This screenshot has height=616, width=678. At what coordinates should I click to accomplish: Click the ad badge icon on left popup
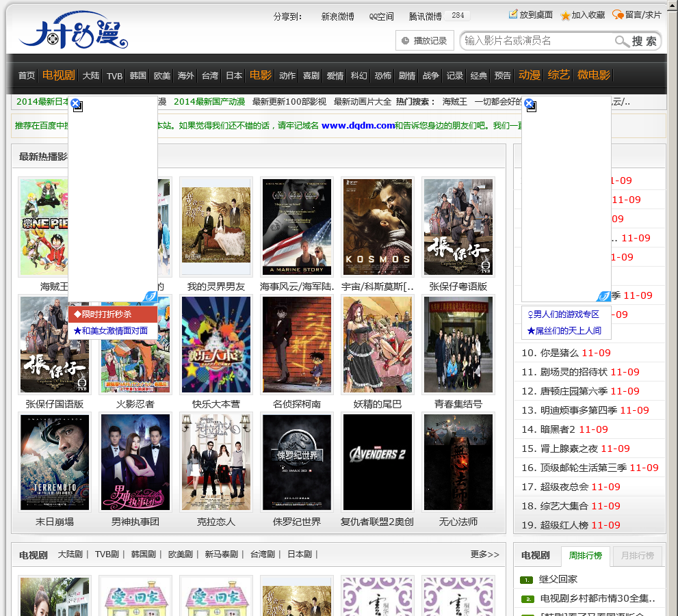click(151, 296)
